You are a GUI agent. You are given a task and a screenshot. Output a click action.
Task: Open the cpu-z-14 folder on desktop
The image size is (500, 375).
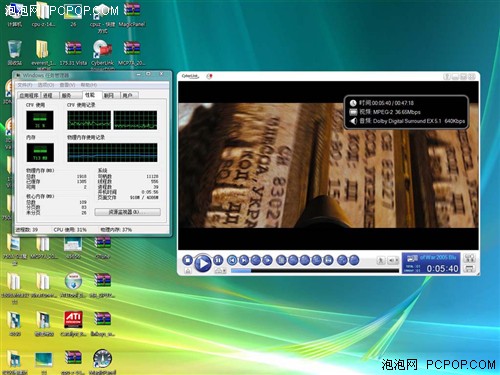tap(43, 15)
